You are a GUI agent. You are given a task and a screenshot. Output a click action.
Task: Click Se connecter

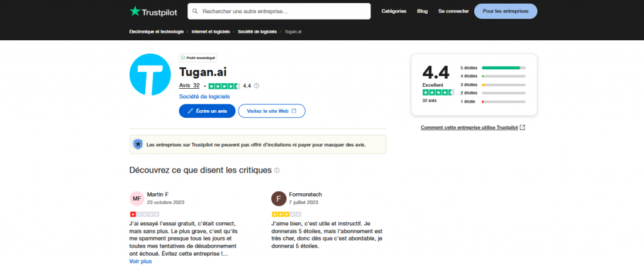pos(453,11)
